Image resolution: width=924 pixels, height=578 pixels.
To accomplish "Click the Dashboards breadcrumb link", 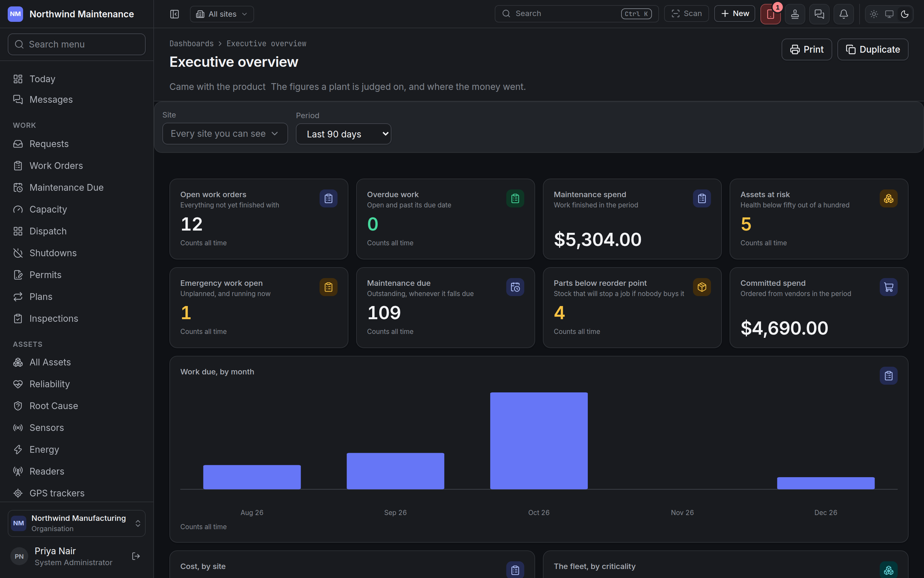I will [192, 44].
